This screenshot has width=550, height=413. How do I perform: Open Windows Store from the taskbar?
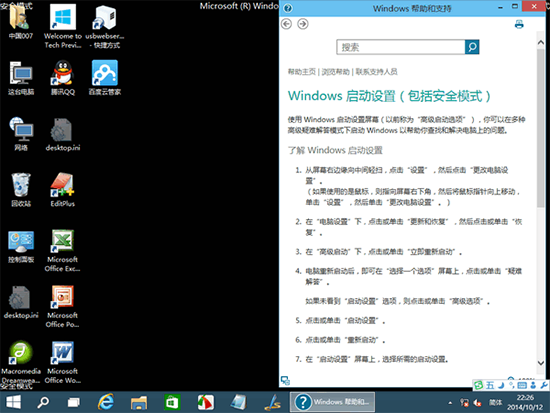(172, 402)
